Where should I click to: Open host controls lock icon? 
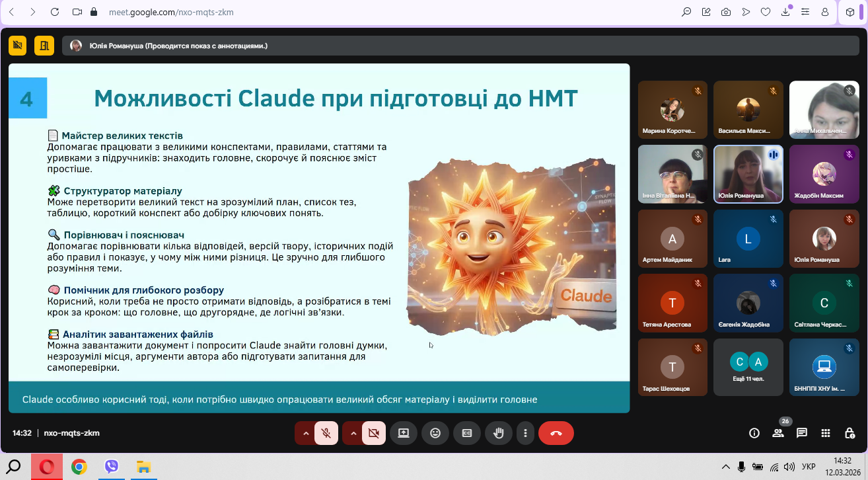pyautogui.click(x=850, y=433)
